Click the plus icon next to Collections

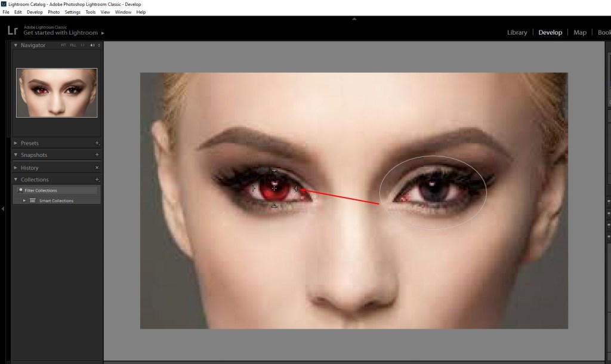(97, 180)
